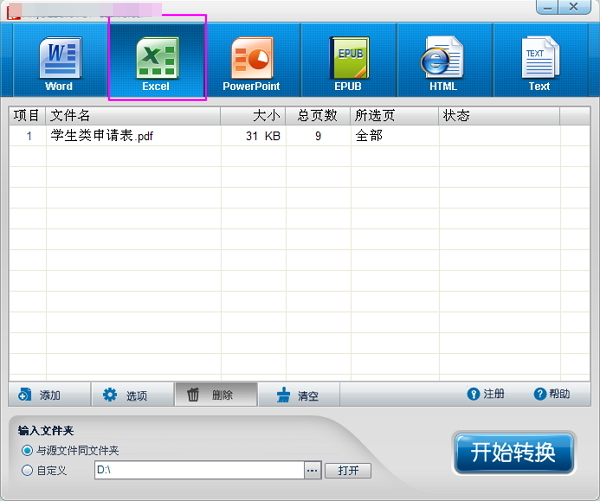This screenshot has width=600, height=501.
Task: Click the 所选页 column header
Action: coord(395,116)
